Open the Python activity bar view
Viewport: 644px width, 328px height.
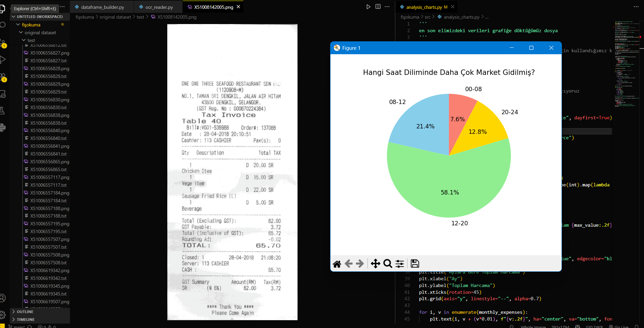2,127
